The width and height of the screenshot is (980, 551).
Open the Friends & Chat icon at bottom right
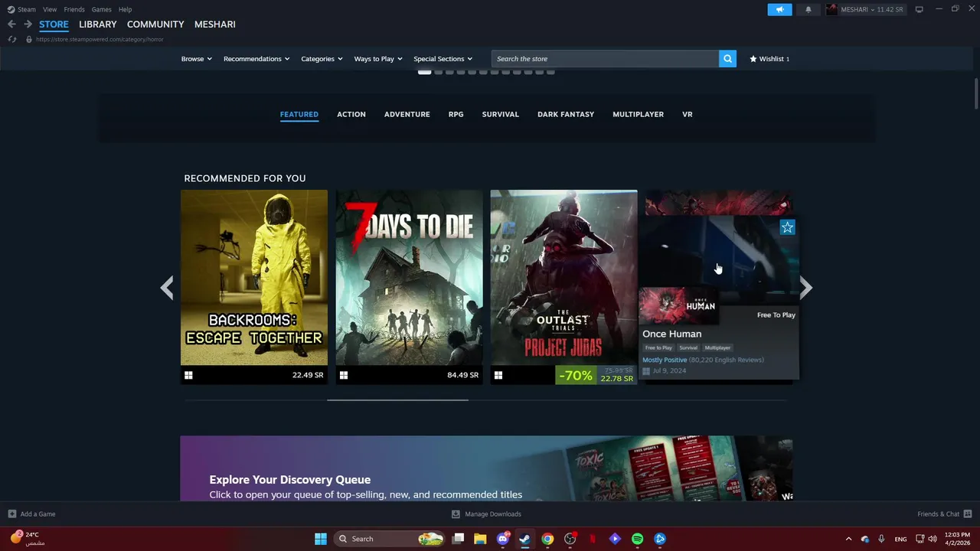point(968,514)
